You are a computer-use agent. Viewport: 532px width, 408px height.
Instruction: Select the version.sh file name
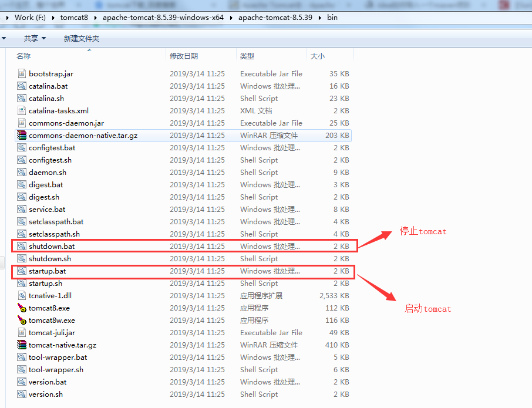pyautogui.click(x=46, y=394)
